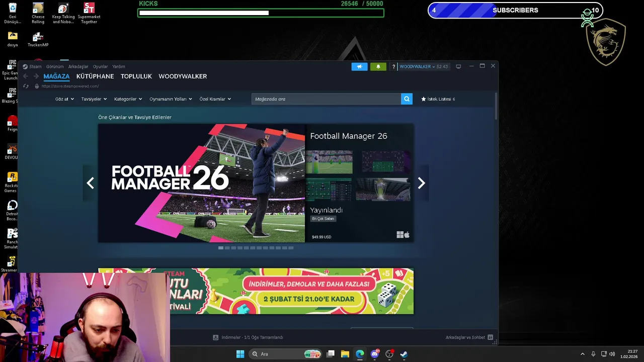Open the Arkadaşlar menu

pos(78,66)
